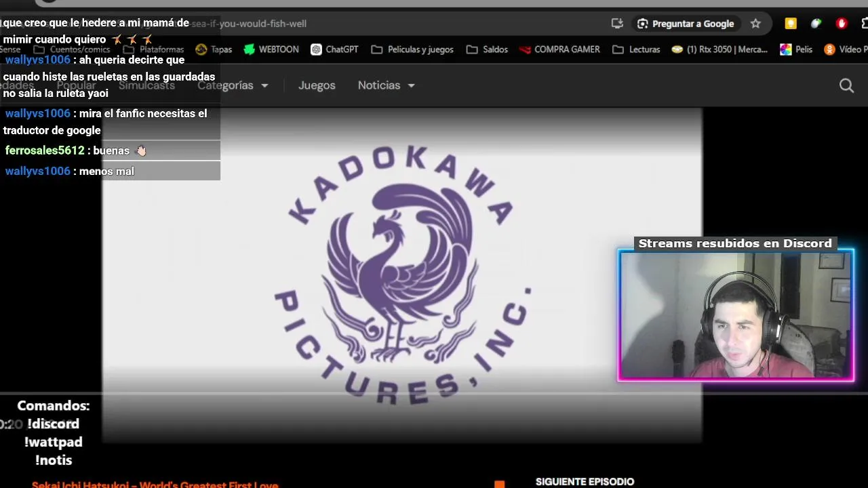Open the Simulcasts menu item
The width and height of the screenshot is (868, 488).
pos(146,85)
